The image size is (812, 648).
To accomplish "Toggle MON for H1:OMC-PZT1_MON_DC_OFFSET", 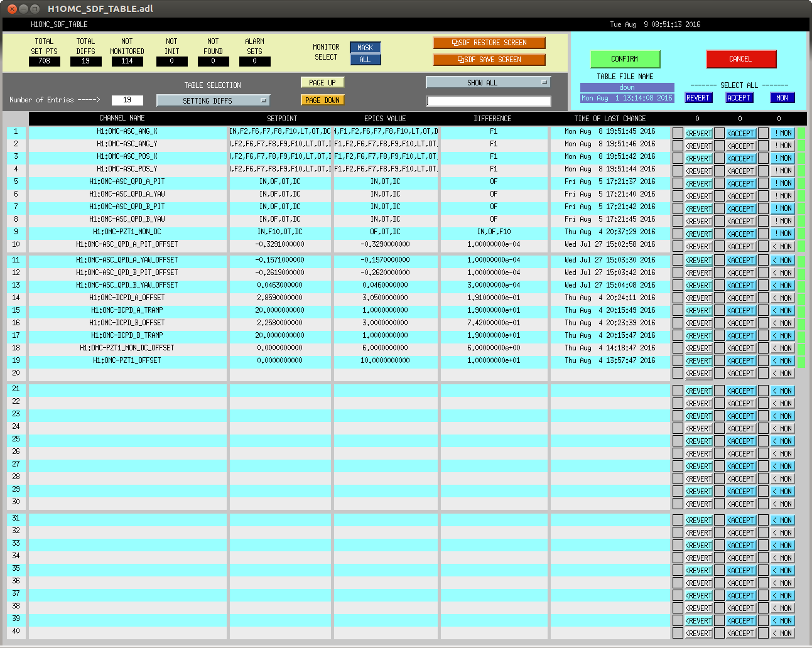I will pos(783,348).
